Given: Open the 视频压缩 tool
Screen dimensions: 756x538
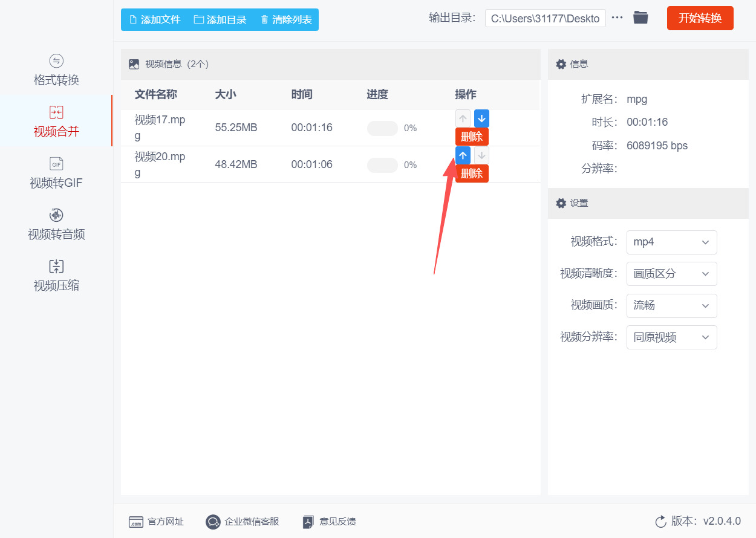Looking at the screenshot, I should [x=56, y=276].
